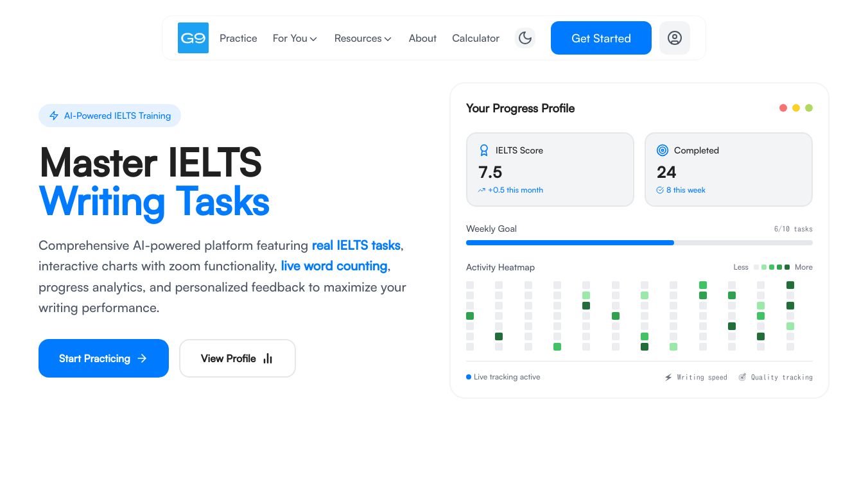
Task: Toggle dark mode moon icon
Action: (525, 38)
